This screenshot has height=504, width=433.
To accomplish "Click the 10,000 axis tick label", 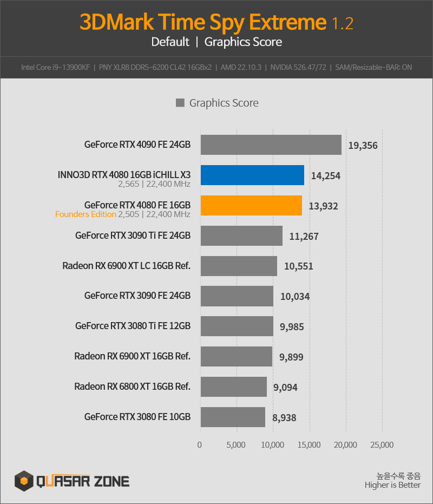I will click(x=273, y=445).
